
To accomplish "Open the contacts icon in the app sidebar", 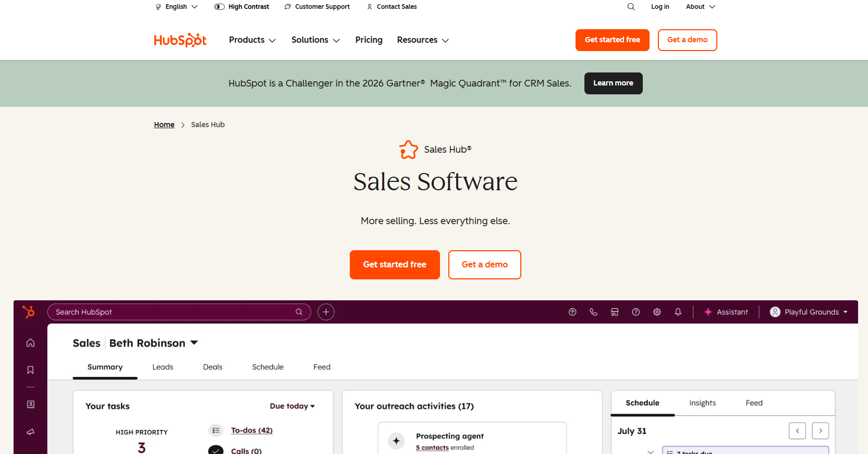I will (31, 404).
